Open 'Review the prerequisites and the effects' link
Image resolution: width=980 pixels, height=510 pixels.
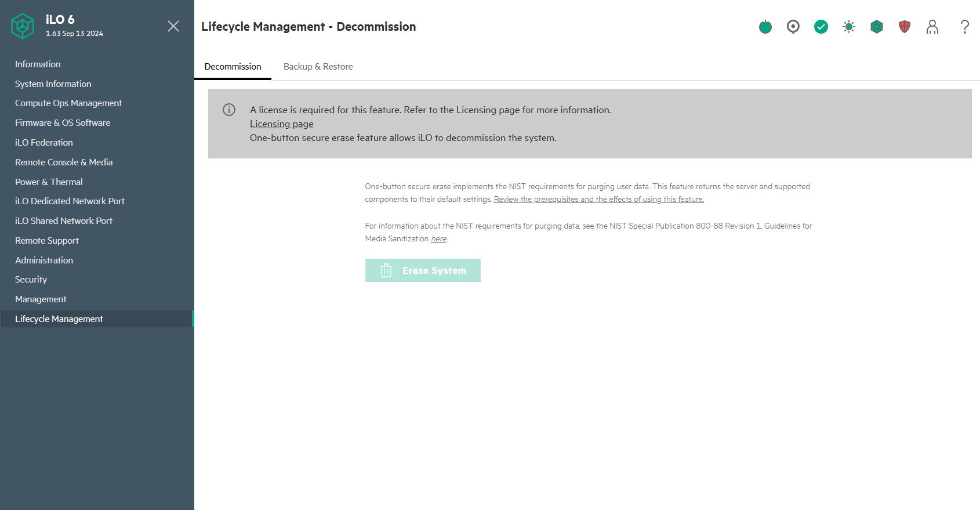coord(599,200)
